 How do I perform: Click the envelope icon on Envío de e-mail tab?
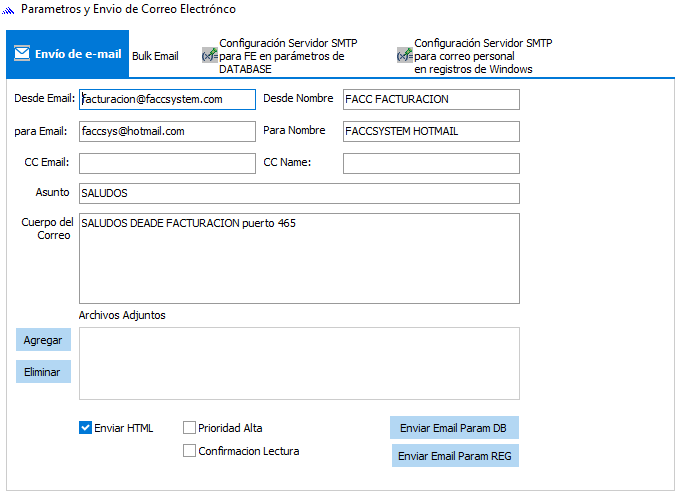point(21,55)
